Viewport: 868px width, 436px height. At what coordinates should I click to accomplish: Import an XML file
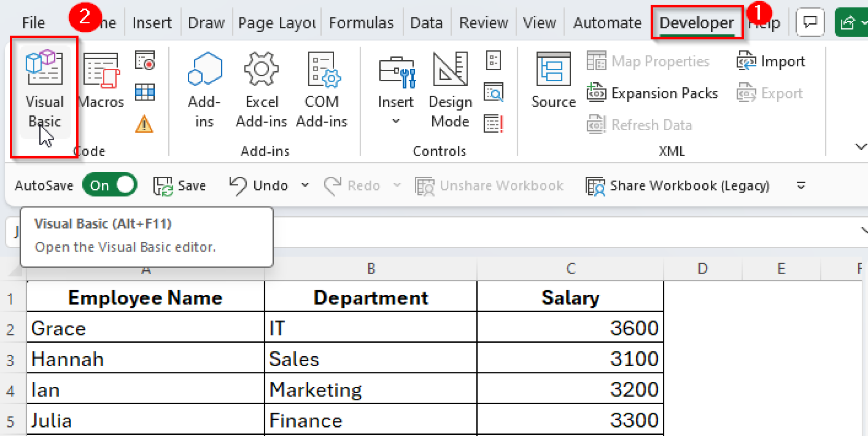tap(771, 61)
